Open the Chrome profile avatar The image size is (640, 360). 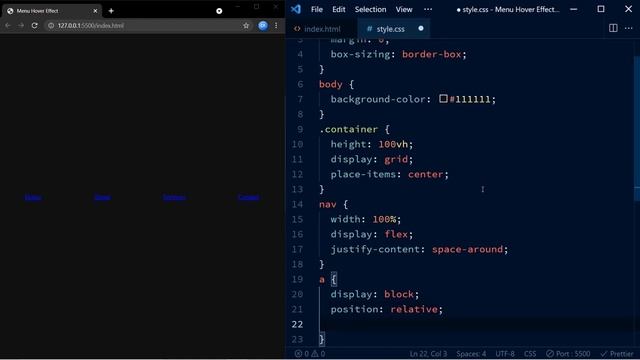point(263,25)
